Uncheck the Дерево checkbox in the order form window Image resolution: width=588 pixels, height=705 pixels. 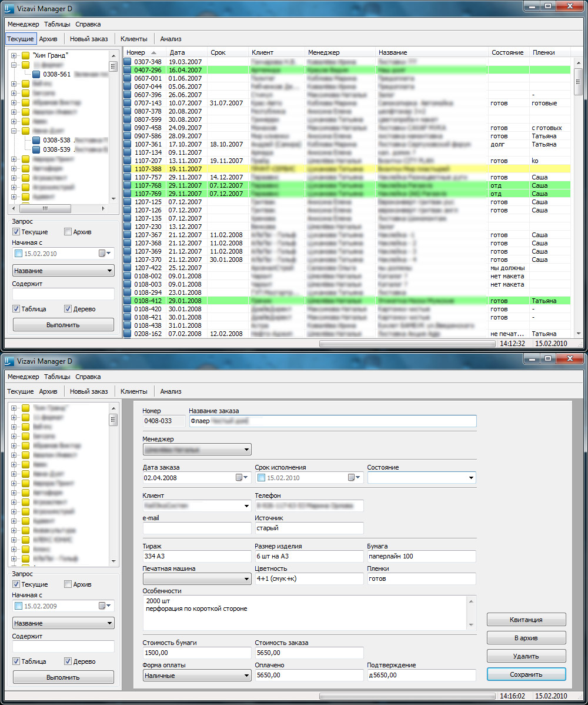68,661
